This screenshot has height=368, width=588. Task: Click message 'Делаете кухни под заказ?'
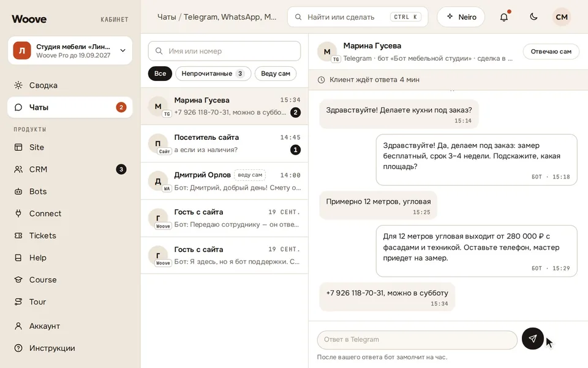399,114
